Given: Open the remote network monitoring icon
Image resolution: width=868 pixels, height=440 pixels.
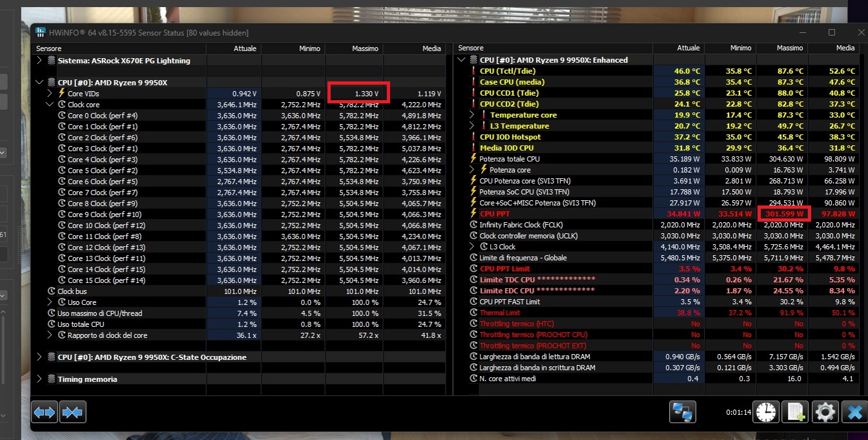Looking at the screenshot, I should point(683,412).
